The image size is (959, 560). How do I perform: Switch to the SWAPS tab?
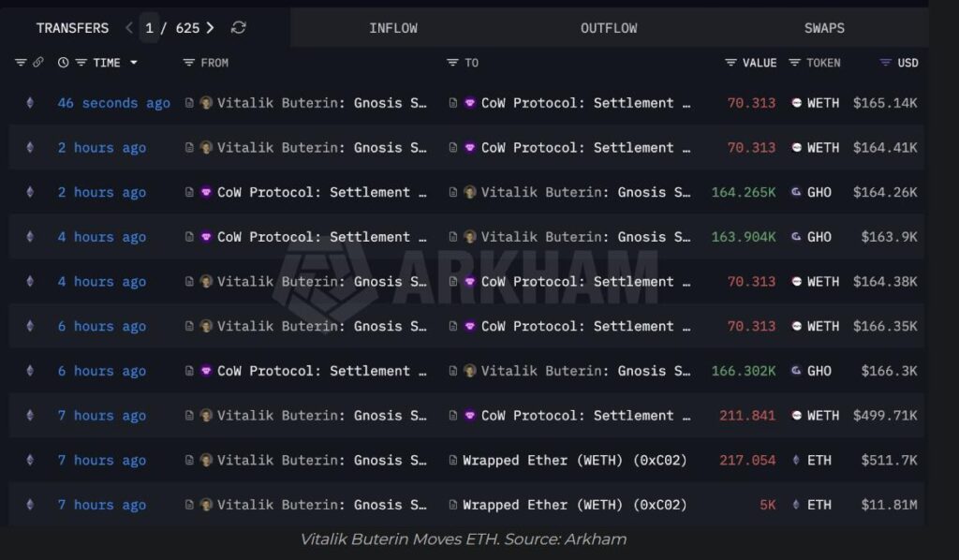(x=824, y=28)
